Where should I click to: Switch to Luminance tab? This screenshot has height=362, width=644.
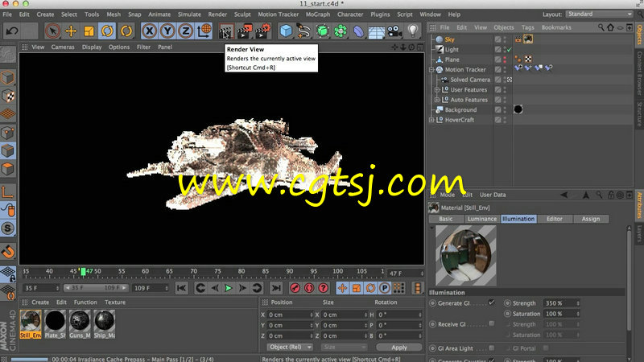coord(481,219)
